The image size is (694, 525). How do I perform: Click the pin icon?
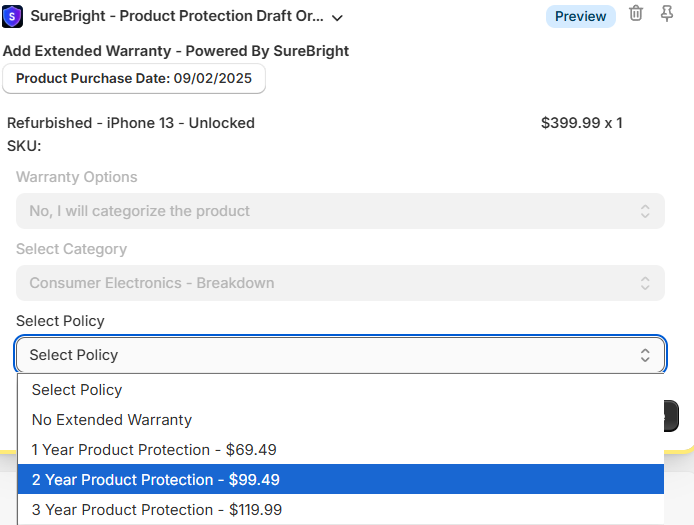click(667, 14)
